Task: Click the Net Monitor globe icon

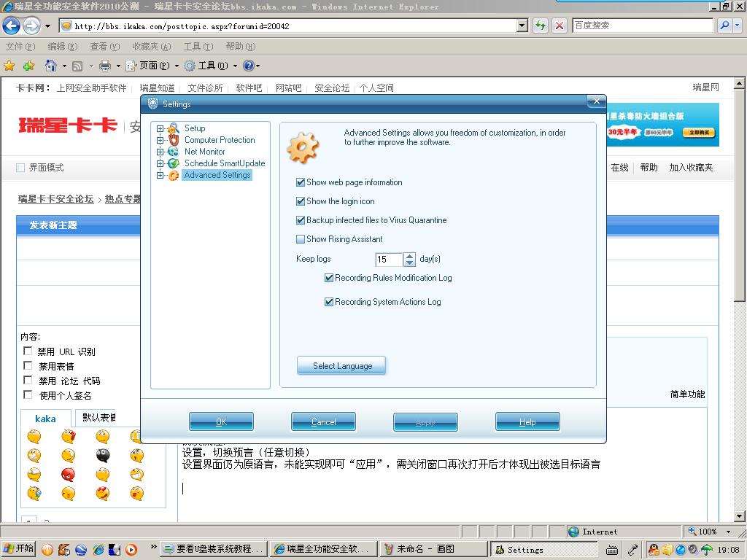Action: tap(174, 152)
